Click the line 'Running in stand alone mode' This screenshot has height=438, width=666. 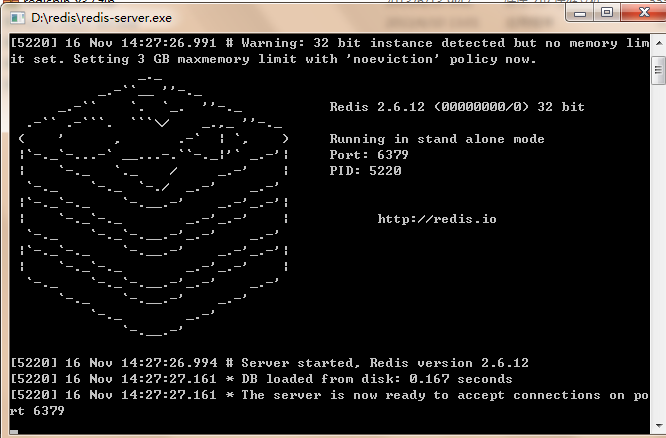[437, 139]
